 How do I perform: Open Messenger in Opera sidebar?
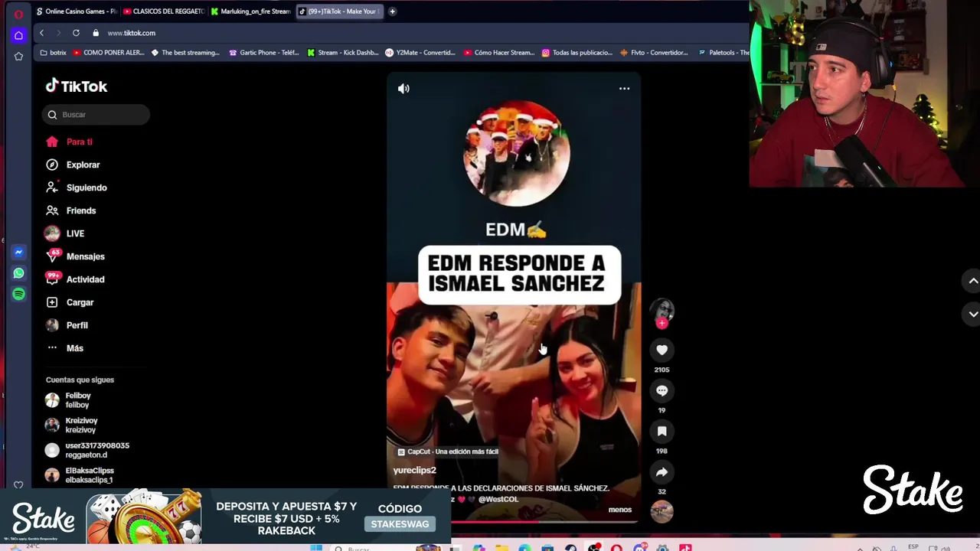tap(18, 252)
